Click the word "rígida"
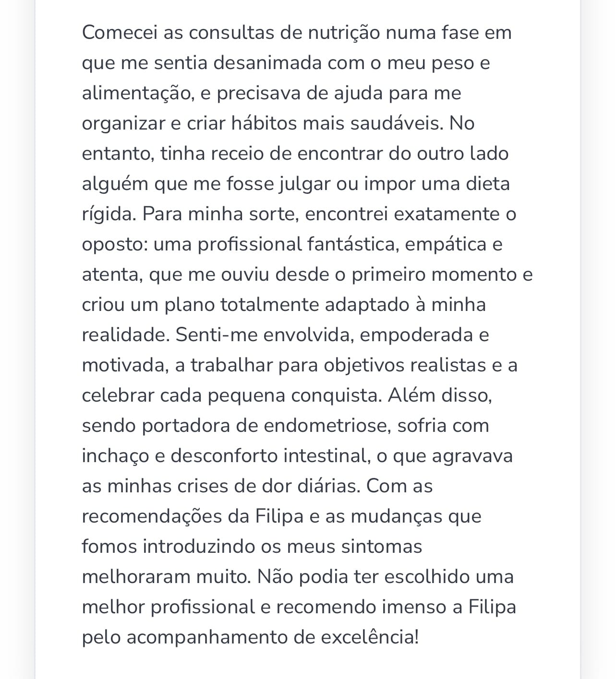This screenshot has height=679, width=616. (x=109, y=214)
